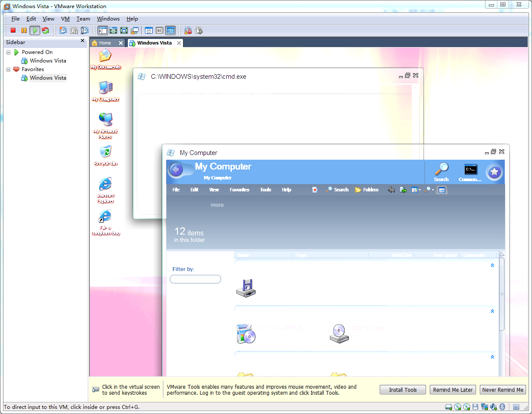Open the VMware File menu
The height and width of the screenshot is (414, 532).
(15, 19)
